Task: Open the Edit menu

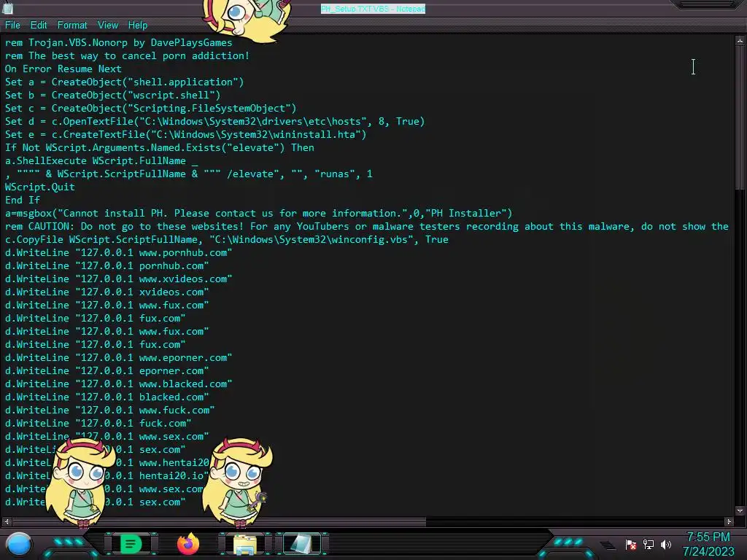Action: pos(39,26)
